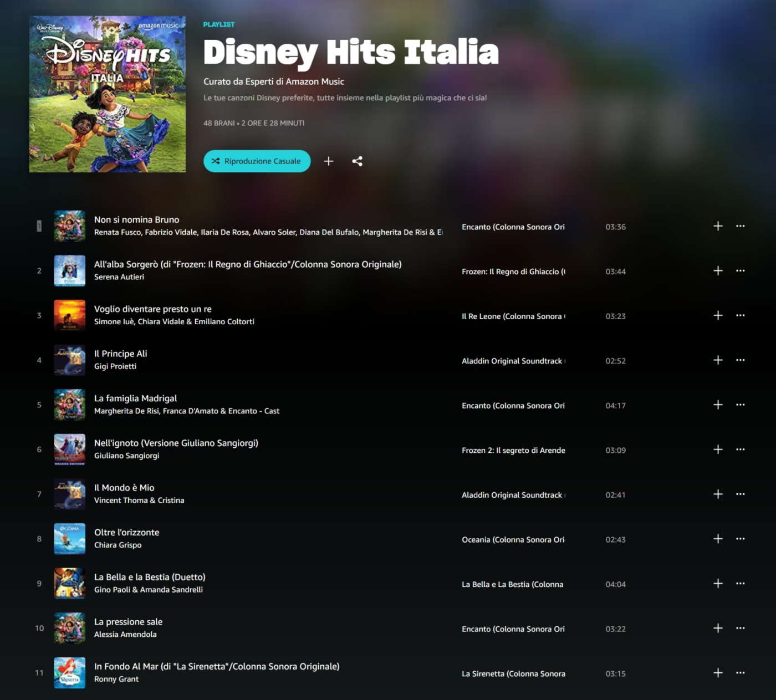Open more options for Non si nomina Bruno
Screen dimensions: 776x700
741,226
